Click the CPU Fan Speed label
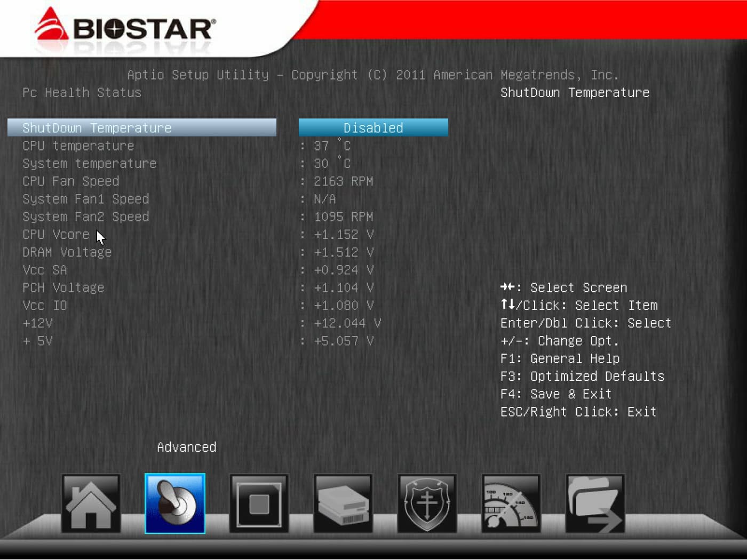 point(71,181)
